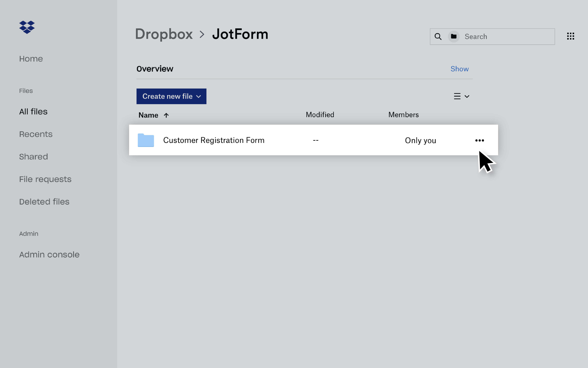Open Shared in sidebar
The width and height of the screenshot is (588, 368).
point(34,156)
